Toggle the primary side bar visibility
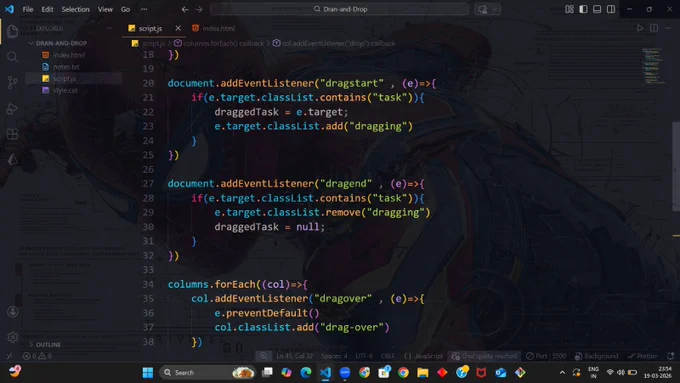The width and height of the screenshot is (680, 383). pos(583,9)
